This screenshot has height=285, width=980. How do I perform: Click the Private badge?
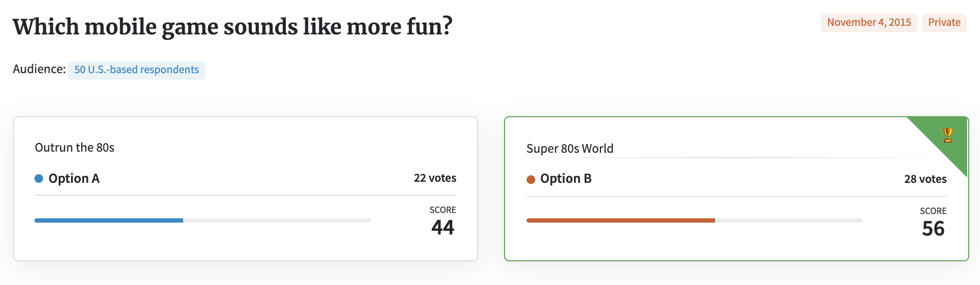[x=944, y=23]
